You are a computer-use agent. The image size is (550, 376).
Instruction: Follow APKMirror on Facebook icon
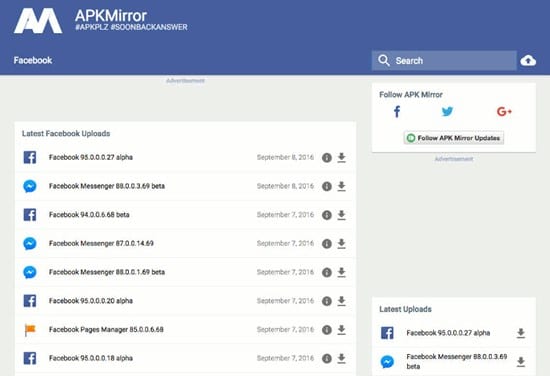click(397, 112)
